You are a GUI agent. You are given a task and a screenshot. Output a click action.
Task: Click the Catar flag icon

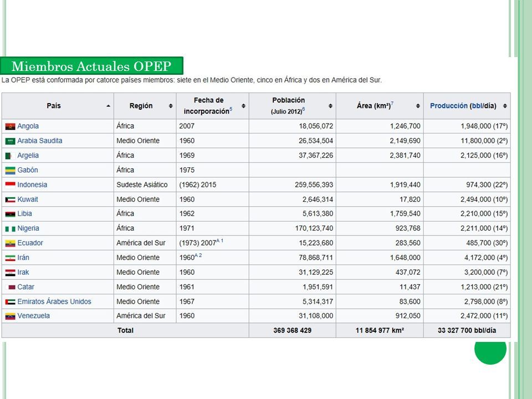point(11,288)
